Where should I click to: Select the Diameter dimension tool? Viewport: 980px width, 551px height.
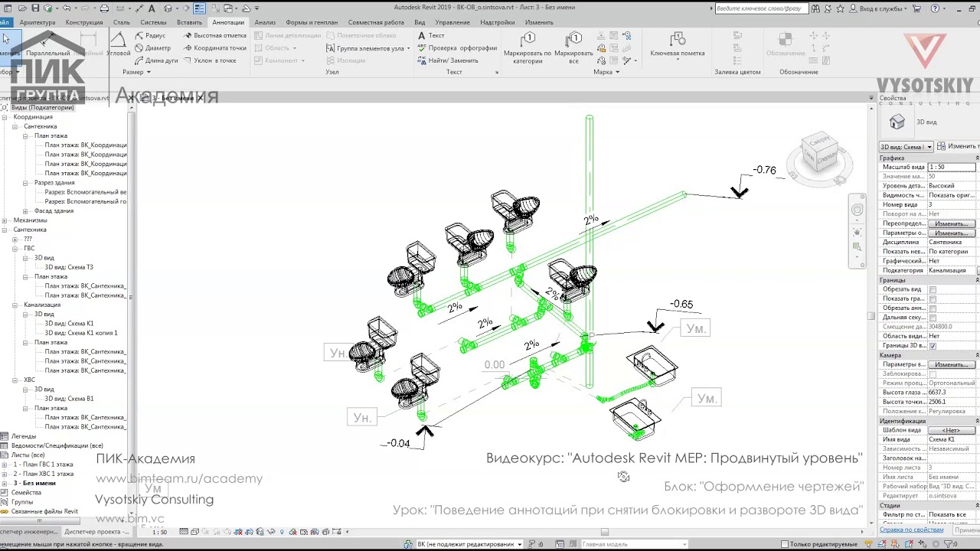152,47
